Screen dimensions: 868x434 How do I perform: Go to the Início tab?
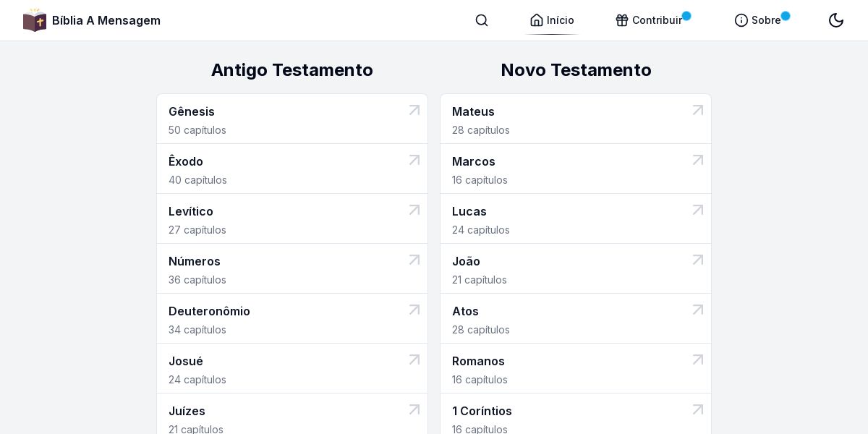tap(552, 20)
